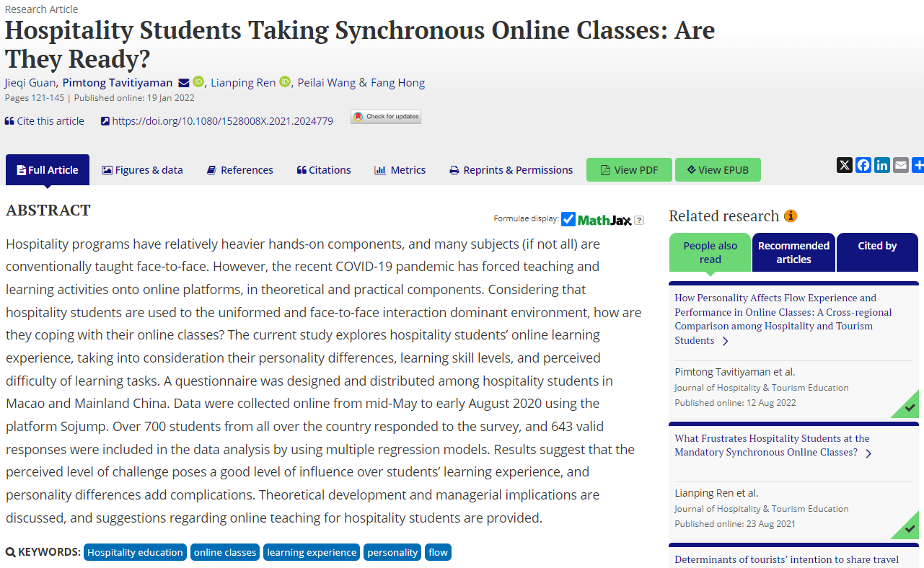
Task: Share article by email icon
Action: (900, 165)
